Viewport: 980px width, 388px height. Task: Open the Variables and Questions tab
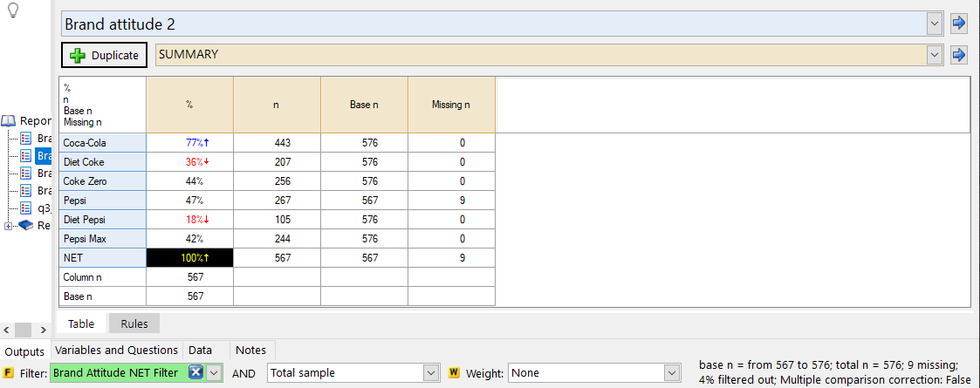tap(116, 350)
